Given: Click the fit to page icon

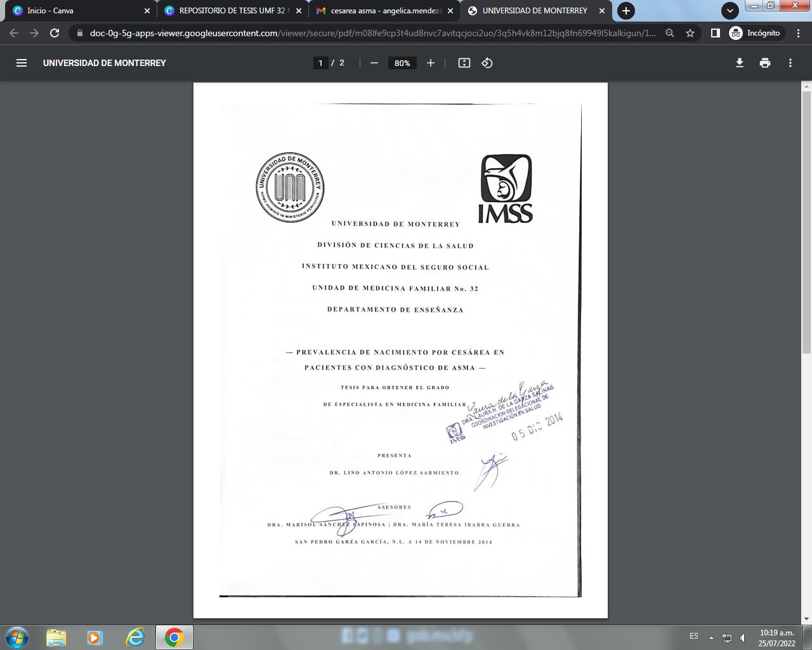Looking at the screenshot, I should [x=464, y=63].
